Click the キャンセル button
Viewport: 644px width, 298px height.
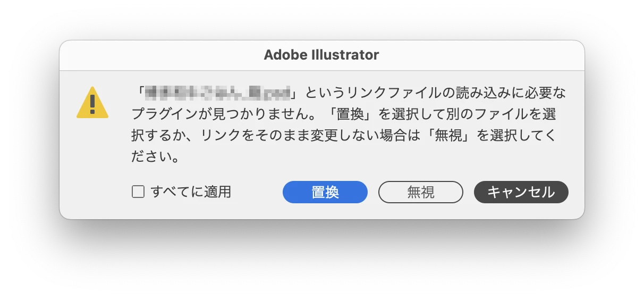(x=521, y=192)
